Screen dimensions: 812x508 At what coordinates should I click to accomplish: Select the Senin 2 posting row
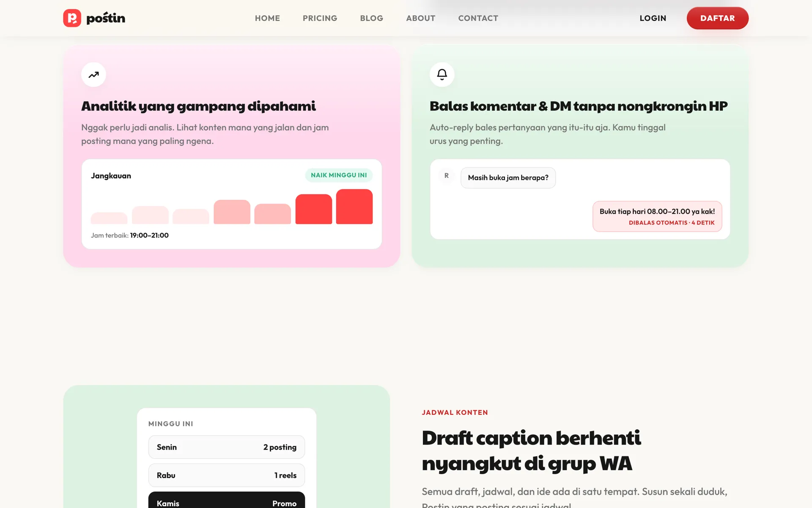(227, 447)
